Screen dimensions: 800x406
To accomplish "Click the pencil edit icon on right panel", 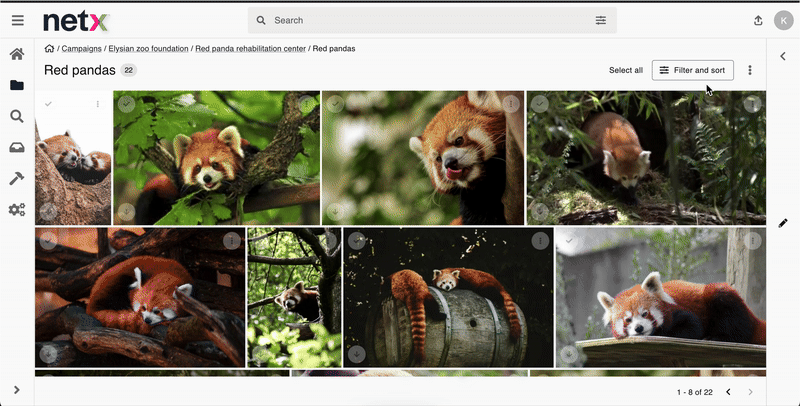I will tap(783, 222).
